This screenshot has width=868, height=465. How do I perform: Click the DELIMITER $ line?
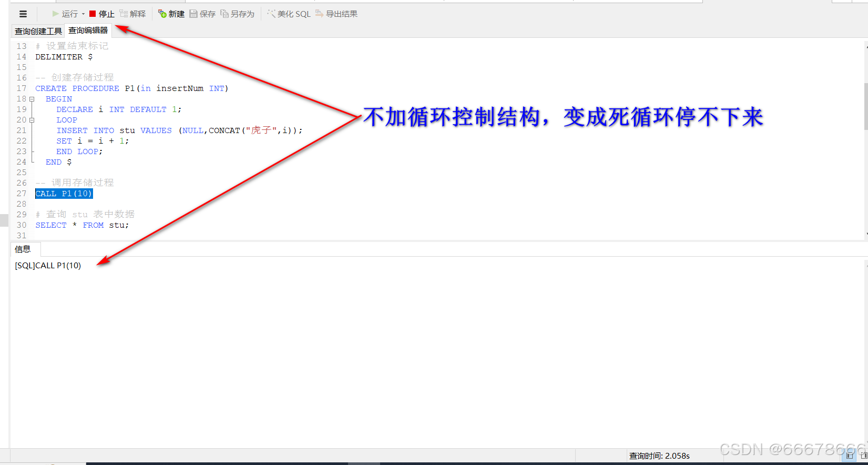[x=64, y=57]
